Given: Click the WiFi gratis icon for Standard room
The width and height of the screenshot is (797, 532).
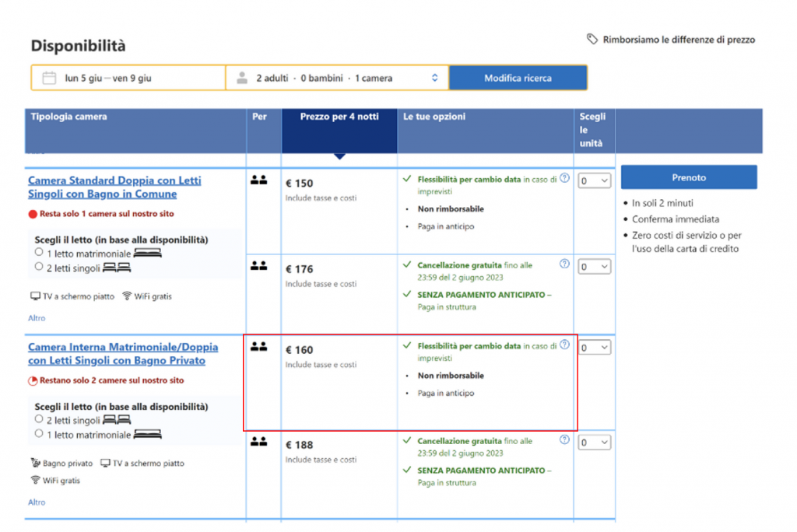Looking at the screenshot, I should [x=127, y=296].
